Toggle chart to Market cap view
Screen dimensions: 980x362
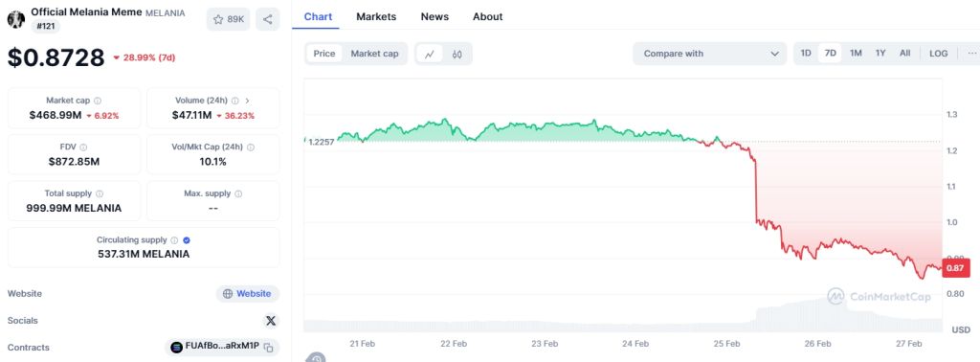[x=374, y=54]
